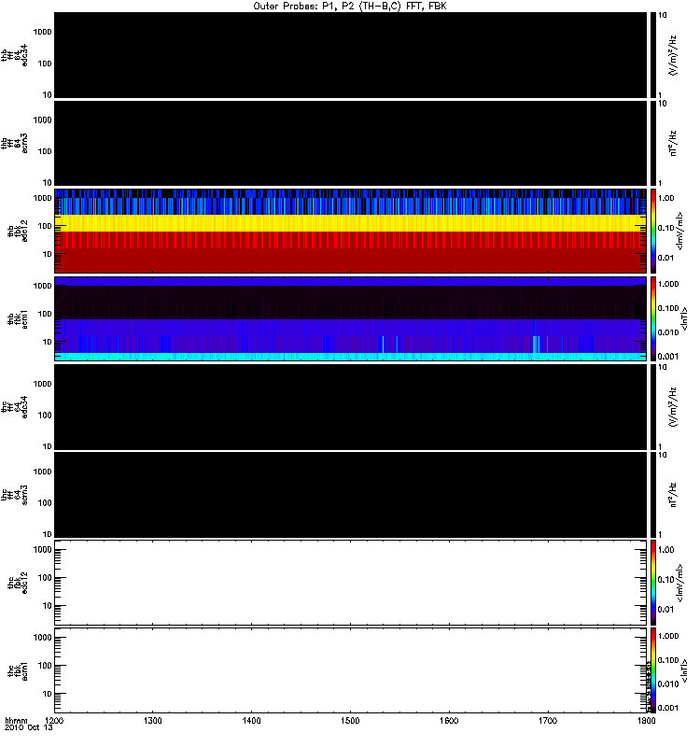Click the thb fbk edc12 rainbow color bar
The height and width of the screenshot is (747, 700).
pyautogui.click(x=653, y=231)
